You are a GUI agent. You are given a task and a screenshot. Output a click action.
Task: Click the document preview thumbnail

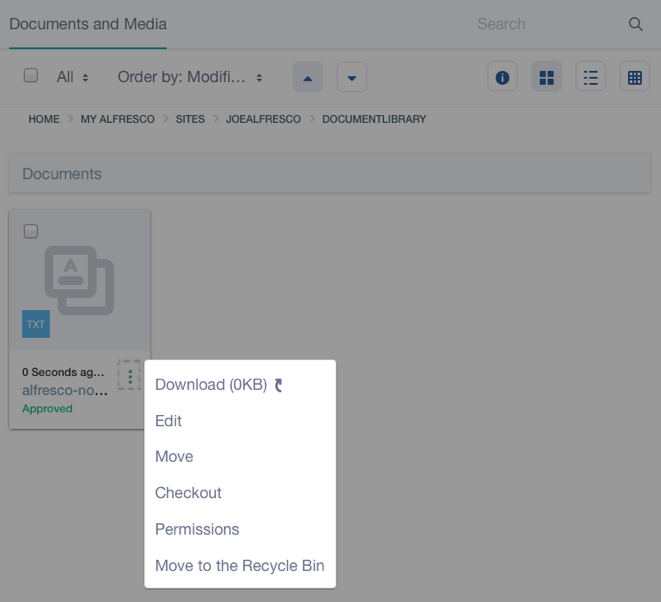pos(79,280)
